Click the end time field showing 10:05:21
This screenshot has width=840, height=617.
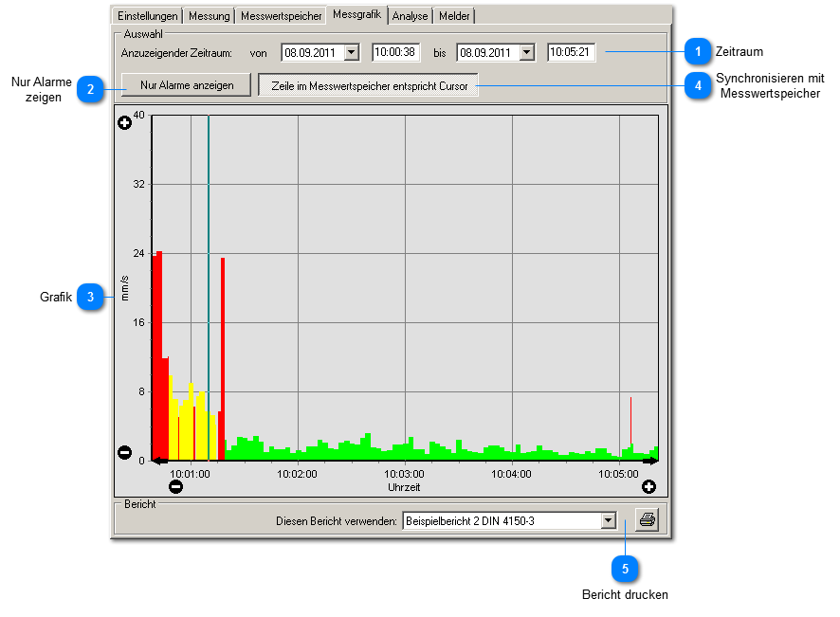point(572,53)
